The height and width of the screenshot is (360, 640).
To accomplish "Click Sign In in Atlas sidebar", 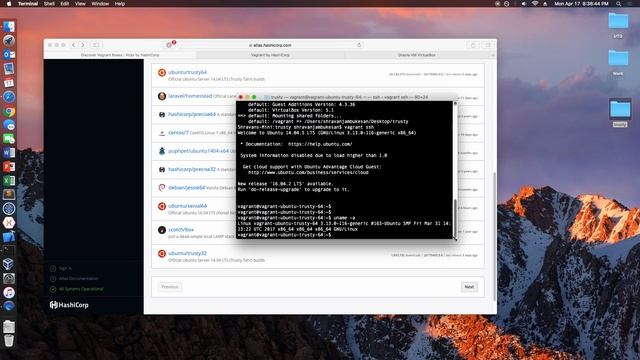I will [65, 268].
